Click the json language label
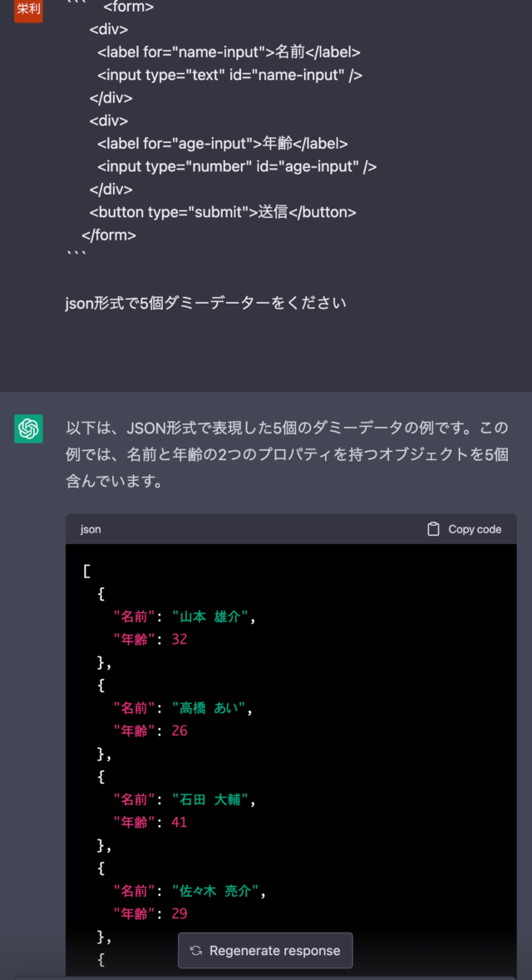The width and height of the screenshot is (532, 980). (x=91, y=529)
